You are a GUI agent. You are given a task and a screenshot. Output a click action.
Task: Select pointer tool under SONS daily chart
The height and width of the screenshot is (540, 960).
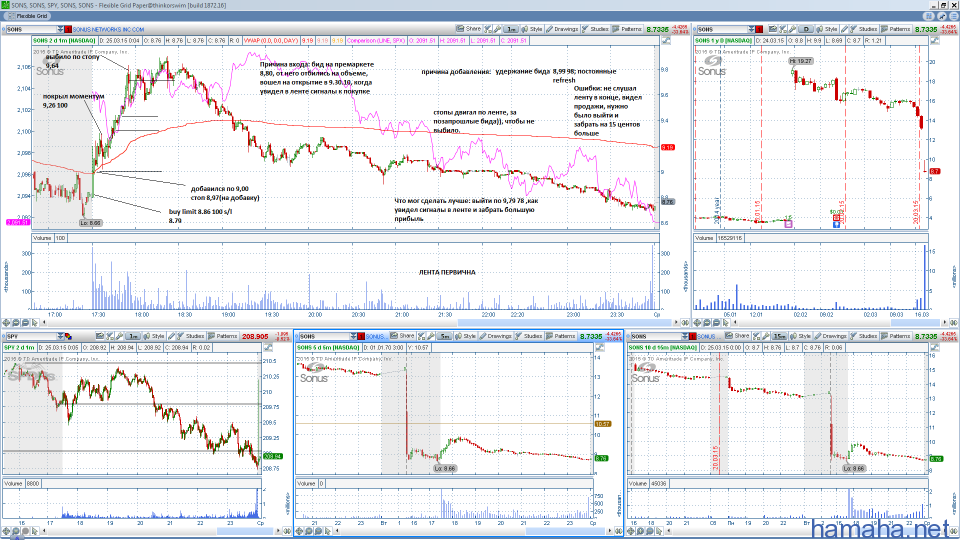[x=726, y=323]
